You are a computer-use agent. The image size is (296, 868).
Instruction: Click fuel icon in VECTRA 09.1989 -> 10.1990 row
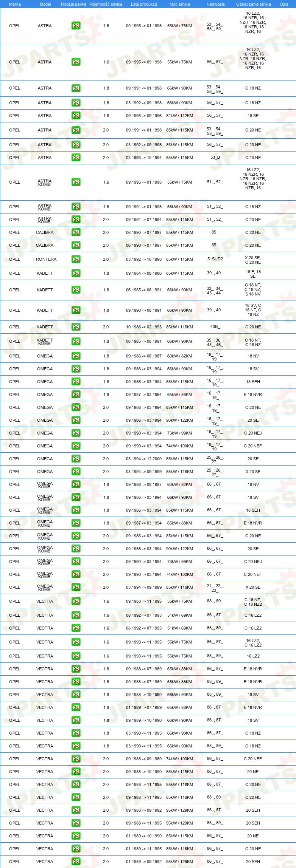click(76, 720)
